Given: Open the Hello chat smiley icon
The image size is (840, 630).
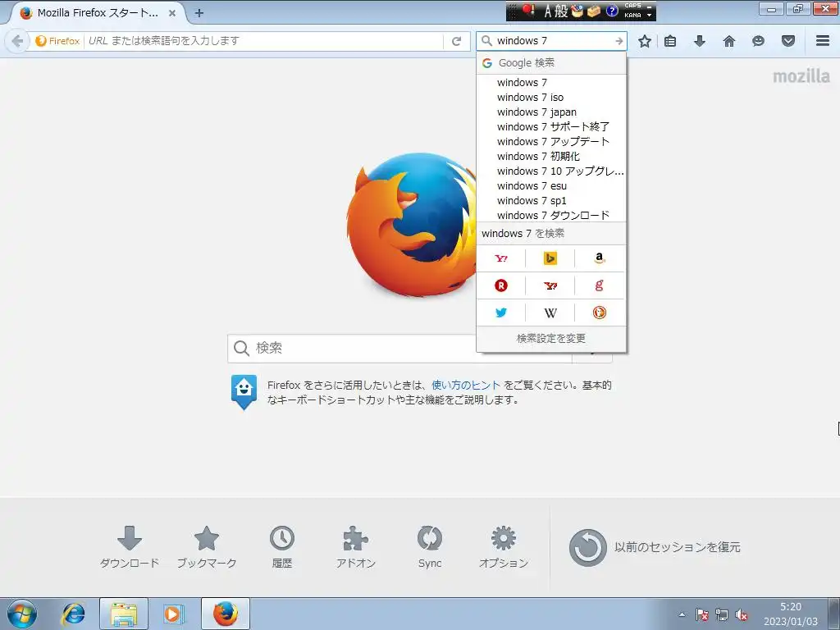Looking at the screenshot, I should click(758, 41).
